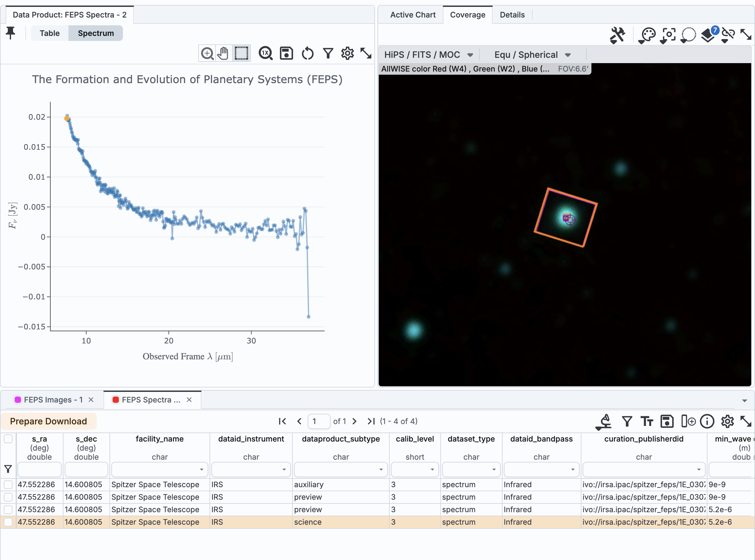Switch to the Active Chart tab
Image resolution: width=755 pixels, height=560 pixels.
(413, 15)
